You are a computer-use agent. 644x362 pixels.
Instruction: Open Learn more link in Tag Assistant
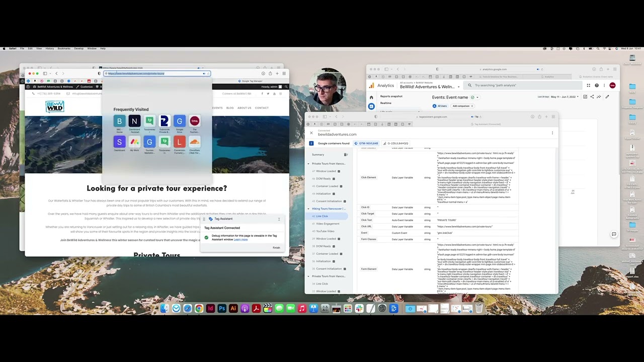point(240,240)
